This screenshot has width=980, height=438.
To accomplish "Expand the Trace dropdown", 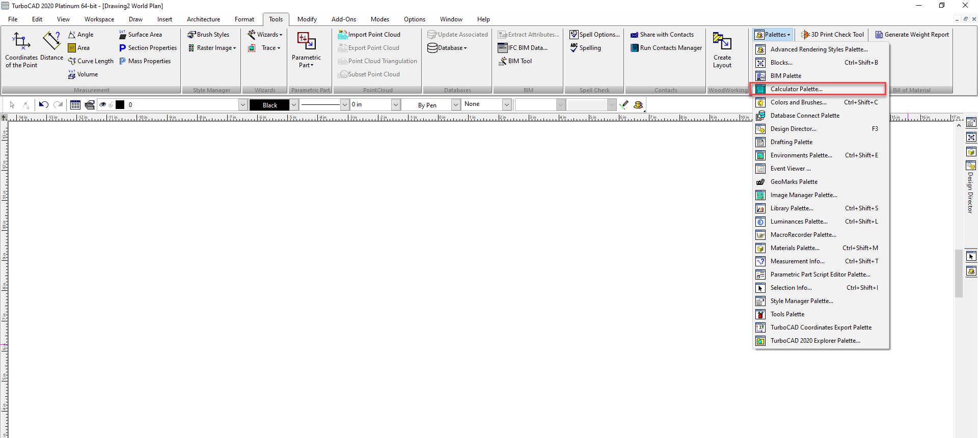I will [x=265, y=48].
